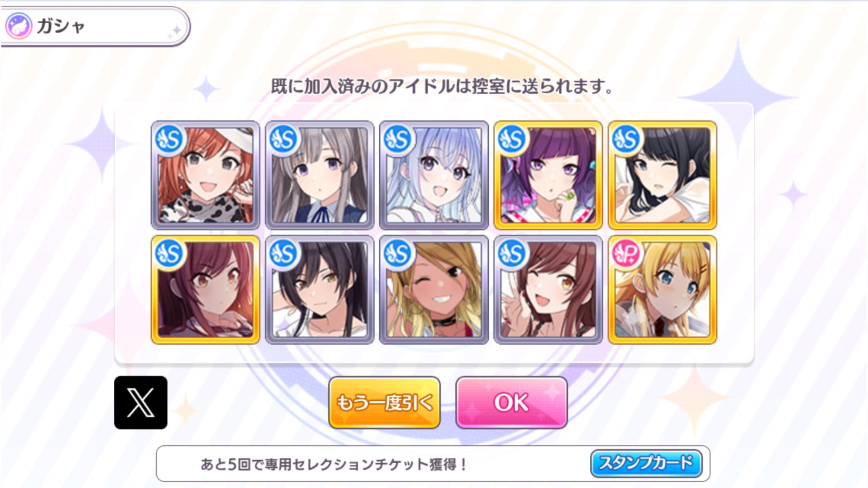The height and width of the screenshot is (488, 868).
Task: Click the S badge on the orange-haired card
Action: pos(169,139)
